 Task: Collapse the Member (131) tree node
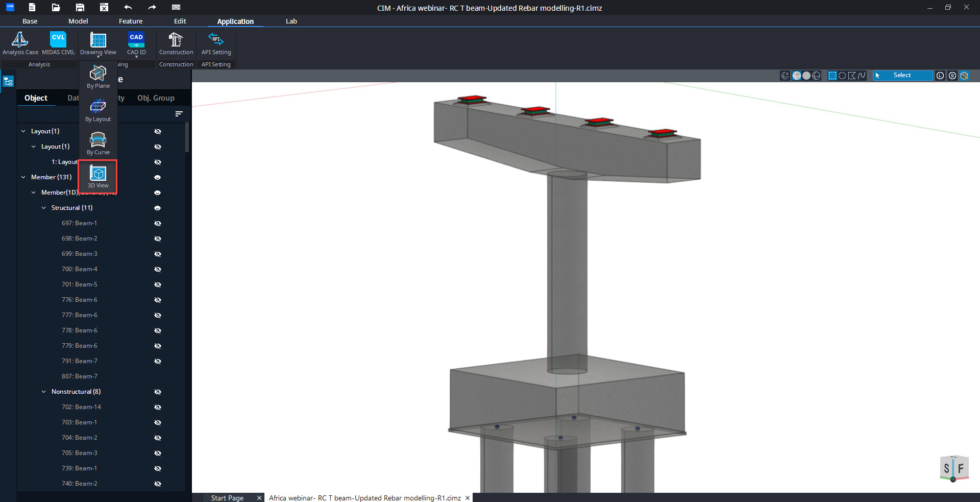coord(23,177)
